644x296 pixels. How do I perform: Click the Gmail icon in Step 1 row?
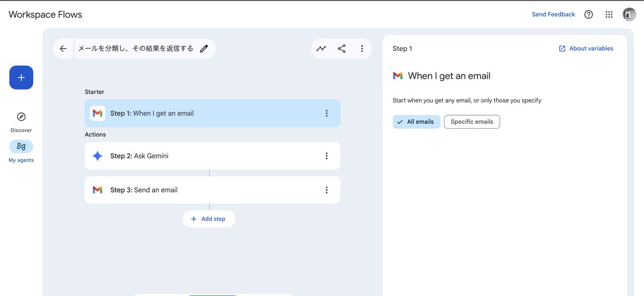[97, 113]
